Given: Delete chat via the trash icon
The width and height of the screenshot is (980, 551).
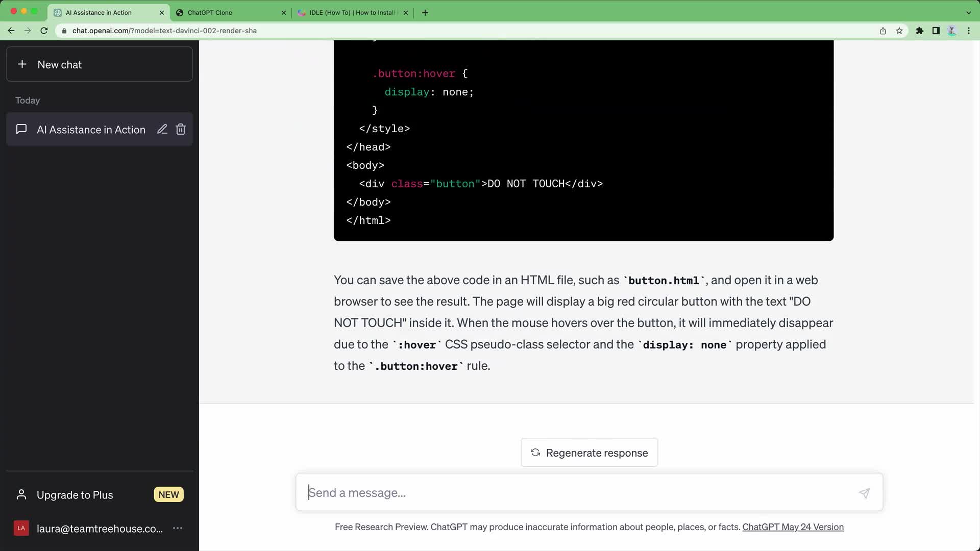Looking at the screenshot, I should click(x=180, y=129).
